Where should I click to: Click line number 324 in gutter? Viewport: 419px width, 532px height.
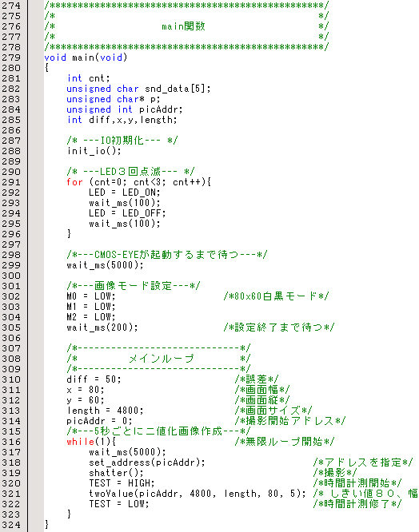pos(11,526)
